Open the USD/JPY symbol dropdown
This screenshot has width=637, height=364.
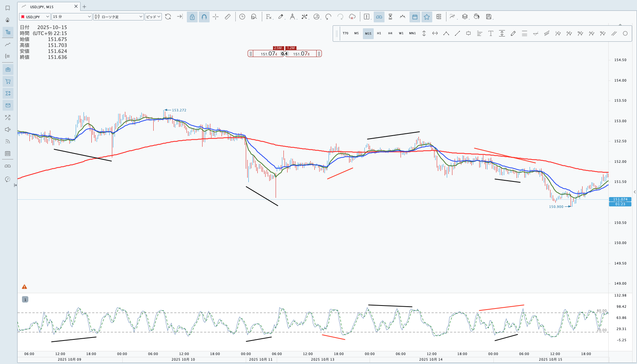[x=35, y=17]
